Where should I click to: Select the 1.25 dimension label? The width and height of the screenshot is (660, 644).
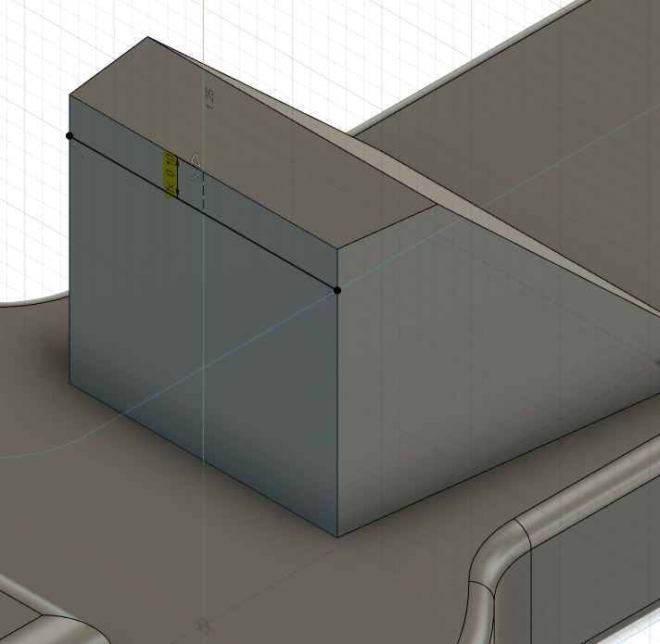pyautogui.click(x=210, y=99)
